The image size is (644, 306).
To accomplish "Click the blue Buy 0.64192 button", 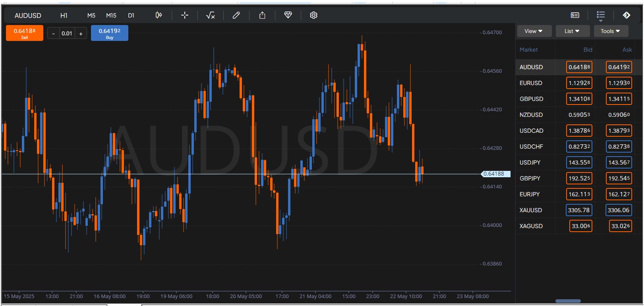I will tap(110, 33).
